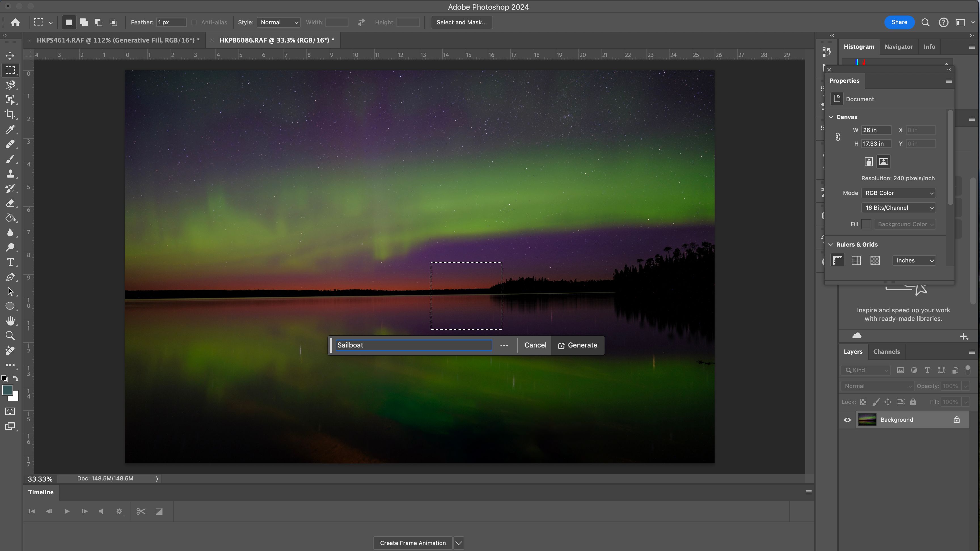Switch to the Channels tab

[x=886, y=351]
